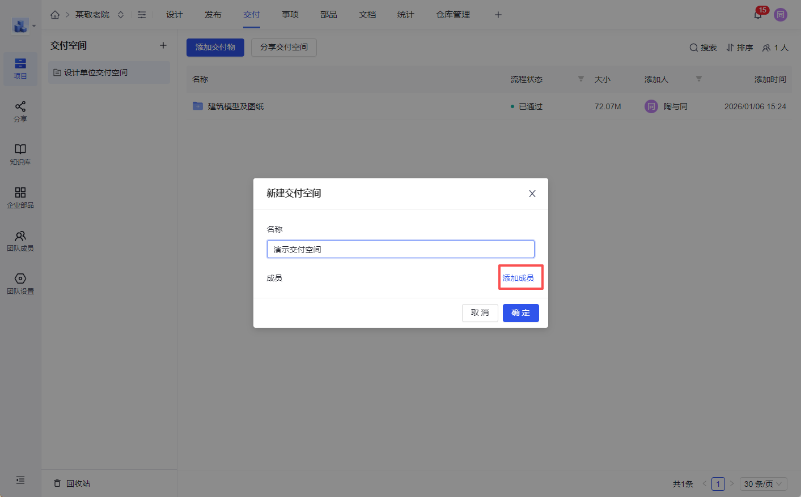Open the 知识库 knowledge base icon
This screenshot has height=497, width=801.
[20, 153]
